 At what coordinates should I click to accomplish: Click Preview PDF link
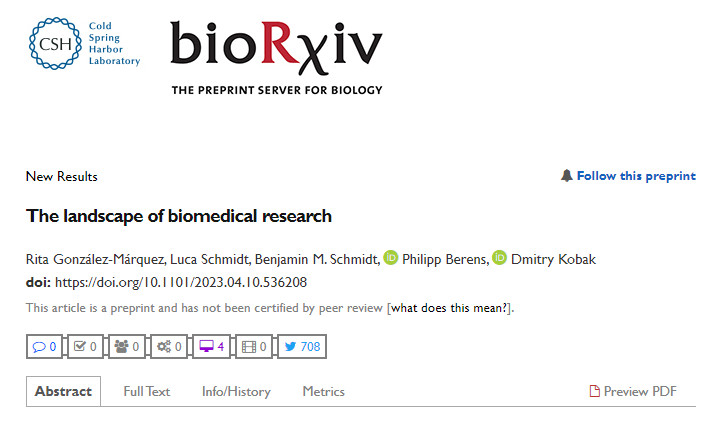click(634, 391)
